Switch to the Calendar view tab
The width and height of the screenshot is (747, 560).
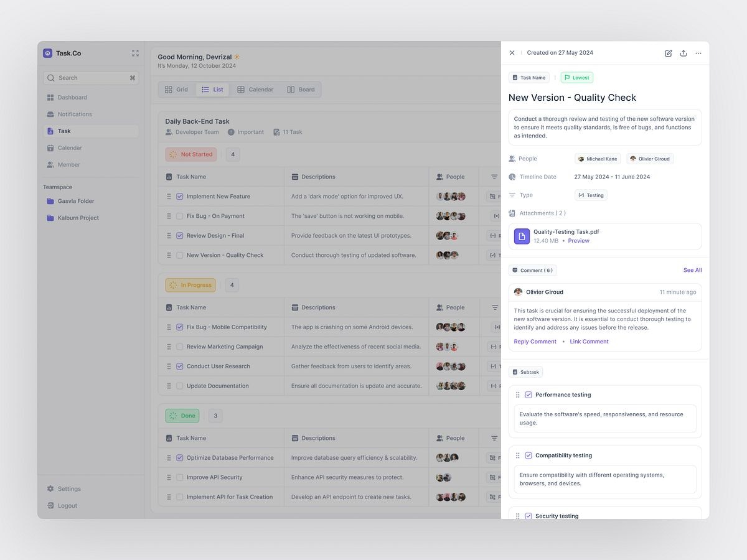(256, 89)
